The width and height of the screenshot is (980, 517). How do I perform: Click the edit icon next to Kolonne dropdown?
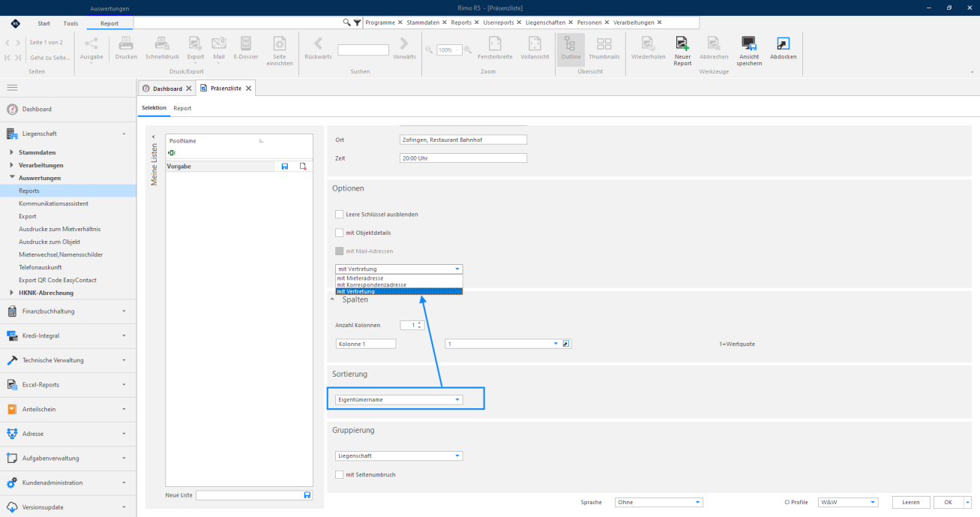566,344
